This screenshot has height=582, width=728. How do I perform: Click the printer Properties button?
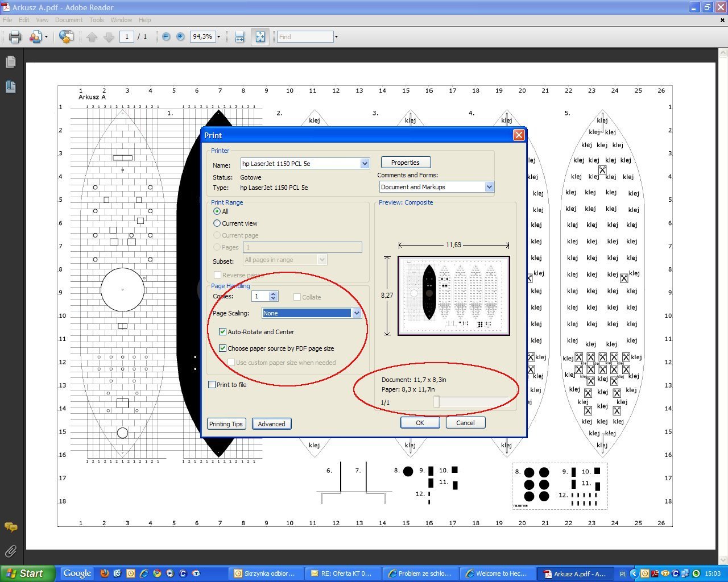(405, 163)
